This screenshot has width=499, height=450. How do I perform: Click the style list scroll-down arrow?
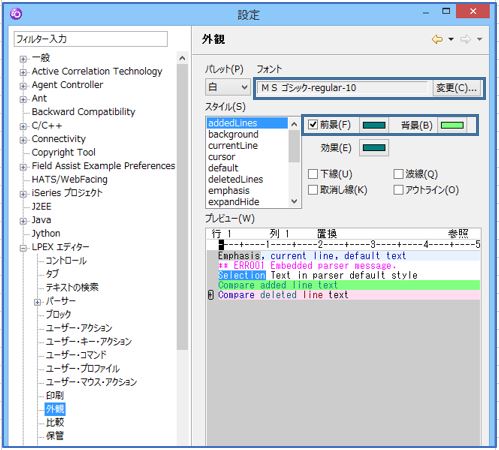click(294, 201)
